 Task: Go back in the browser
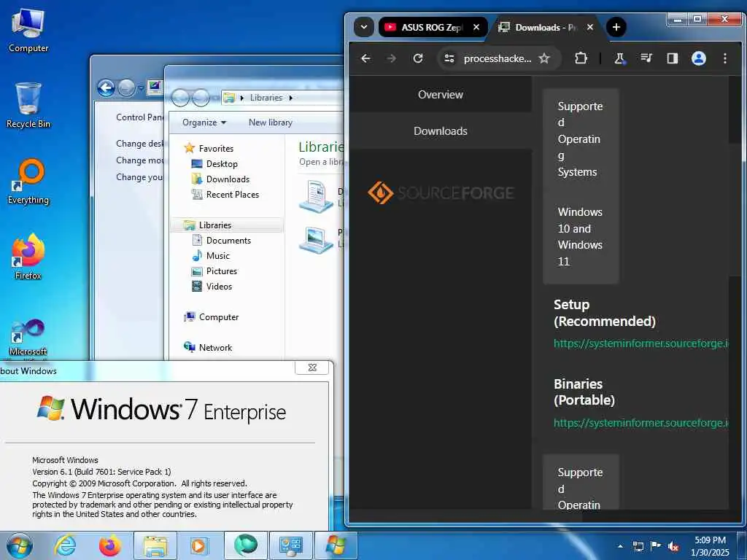pyautogui.click(x=365, y=58)
